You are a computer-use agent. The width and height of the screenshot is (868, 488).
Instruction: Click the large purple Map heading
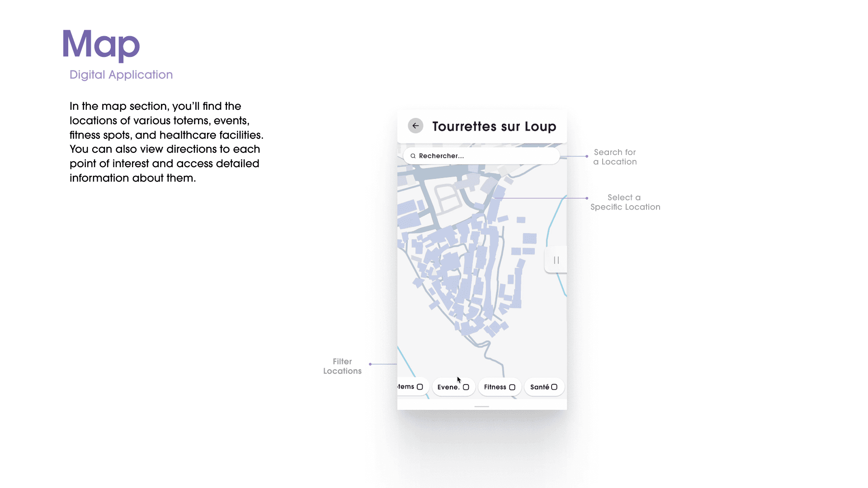pos(101,45)
